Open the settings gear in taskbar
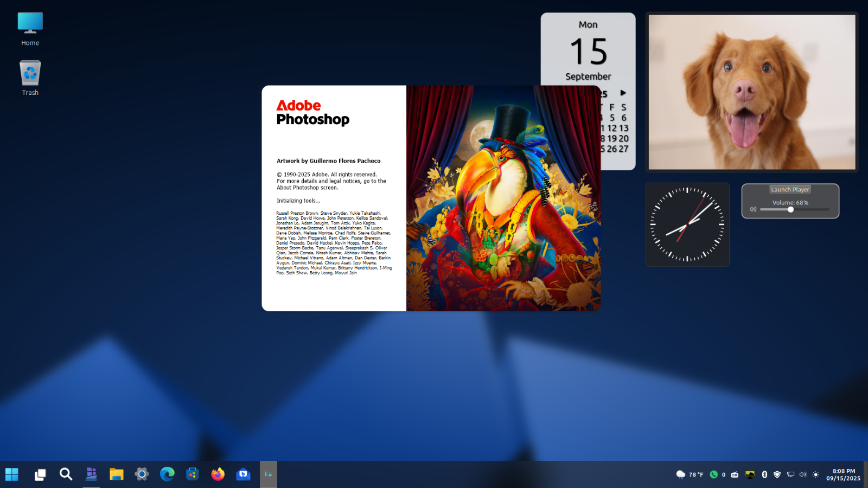 pos(142,474)
